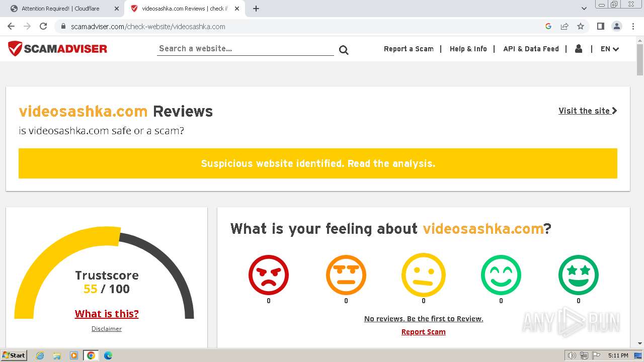This screenshot has height=362, width=644.
Task: Open the Chrome profile avatar
Action: coord(616,26)
